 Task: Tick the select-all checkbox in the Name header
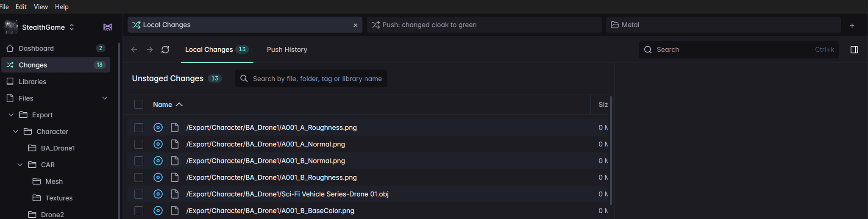139,105
